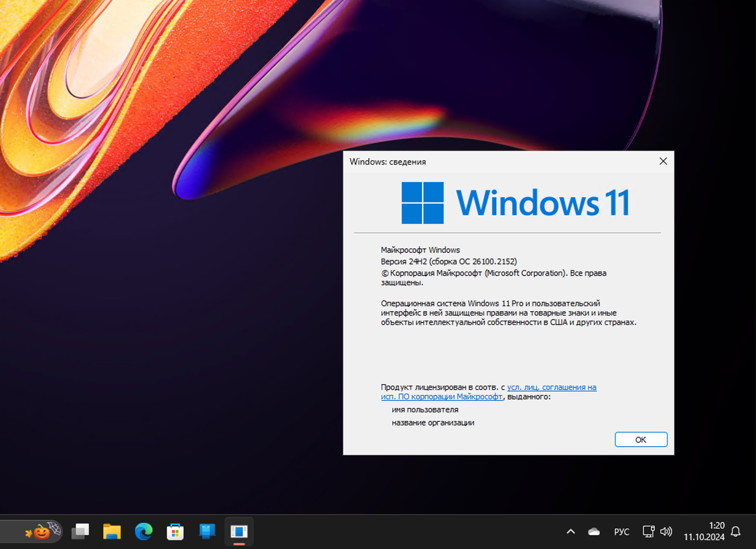The height and width of the screenshot is (549, 756).
Task: Open notifications bell icon
Action: point(736,531)
